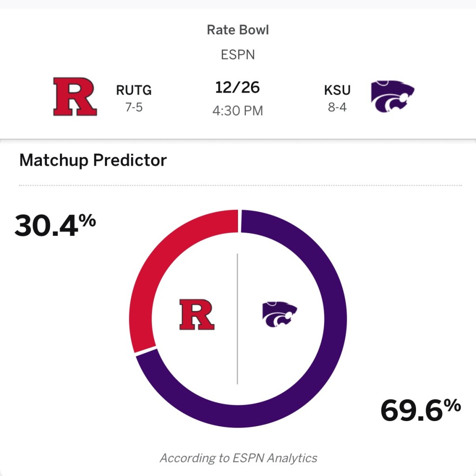Click the Rutgers 7-5 record
476x476 pixels.
click(x=134, y=108)
